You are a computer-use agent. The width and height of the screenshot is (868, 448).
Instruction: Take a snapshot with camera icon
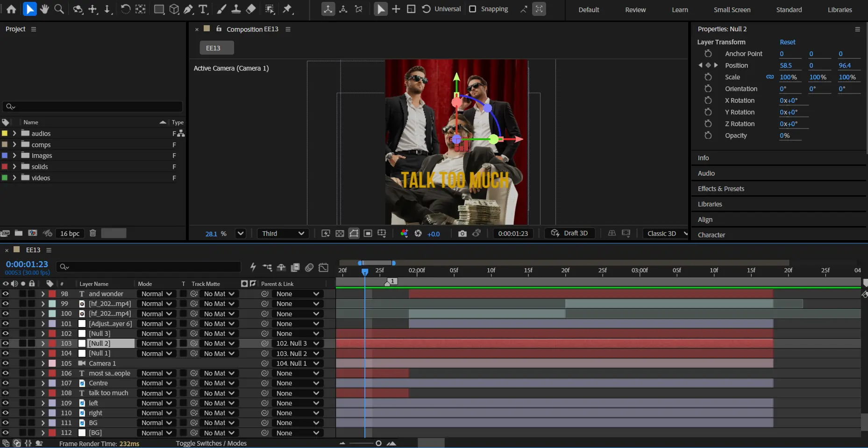pos(462,234)
